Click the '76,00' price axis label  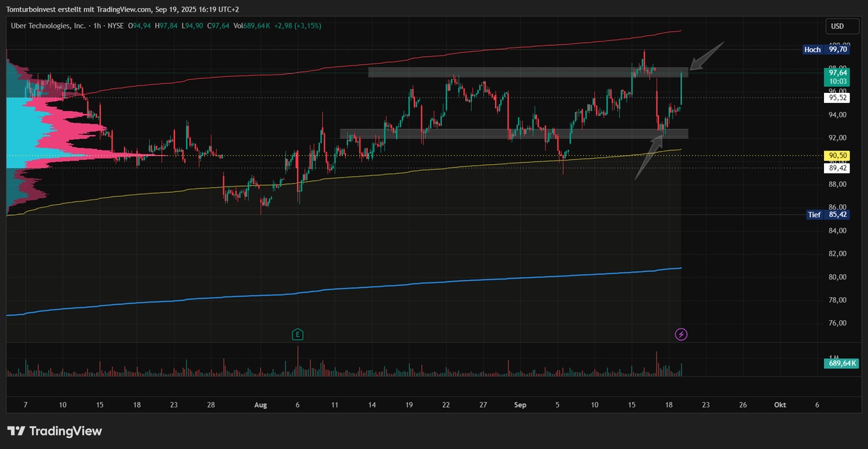837,323
